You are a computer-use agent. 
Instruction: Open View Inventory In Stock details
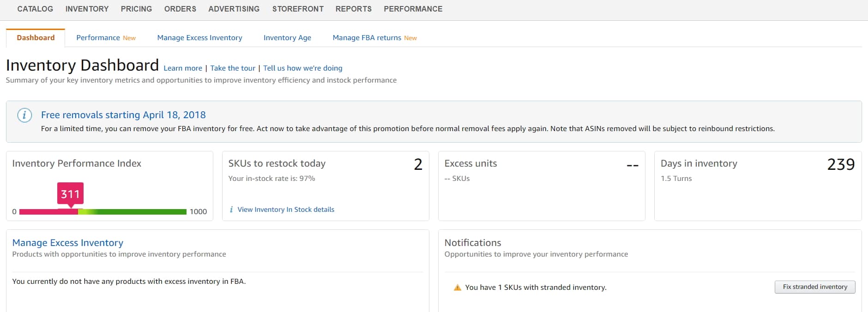click(286, 210)
